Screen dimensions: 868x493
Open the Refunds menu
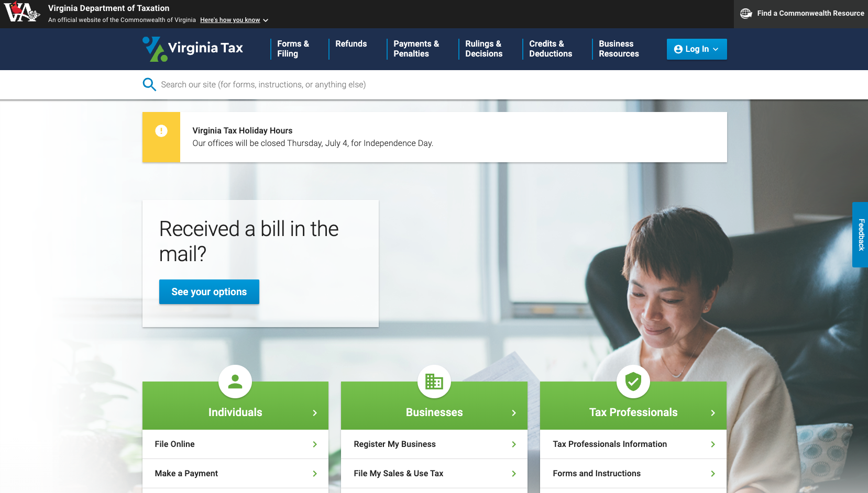351,44
